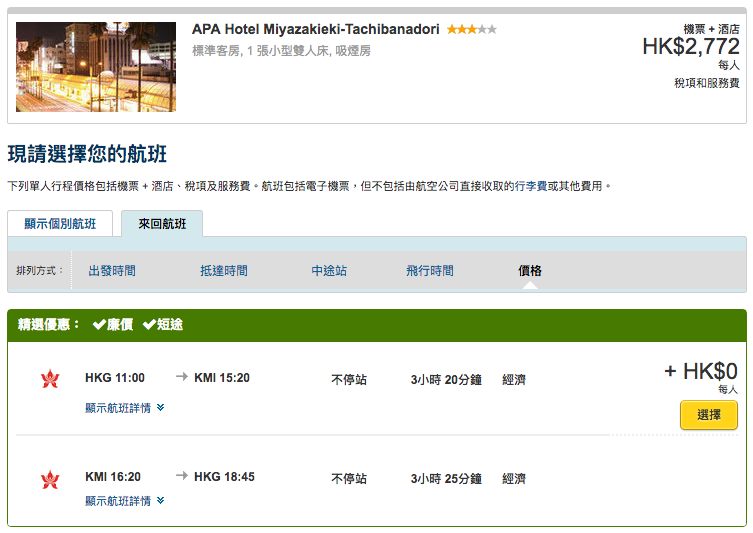Image resolution: width=753 pixels, height=533 pixels.
Task: Click the 3小時 20分鐘 duration text
Action: 446,380
